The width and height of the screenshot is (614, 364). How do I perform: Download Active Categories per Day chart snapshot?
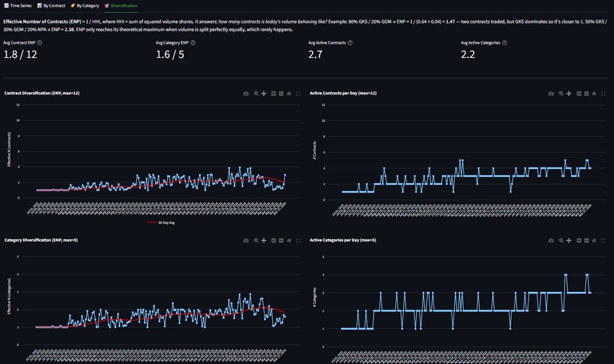[x=551, y=240]
